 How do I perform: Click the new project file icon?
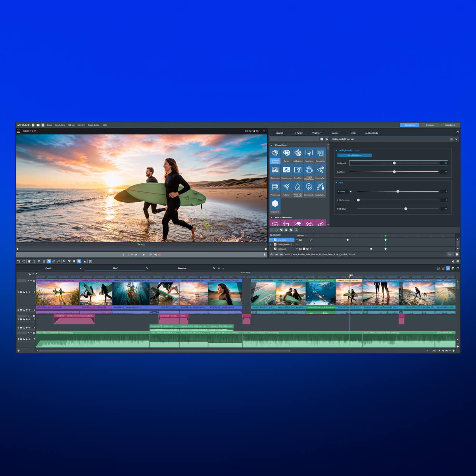(33, 125)
